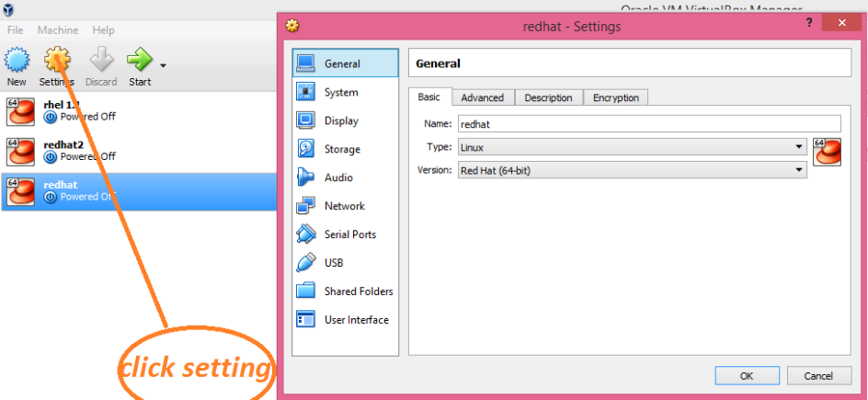Click the VirtualBox cube icon in title bar
The width and height of the screenshot is (868, 400).
(8, 8)
